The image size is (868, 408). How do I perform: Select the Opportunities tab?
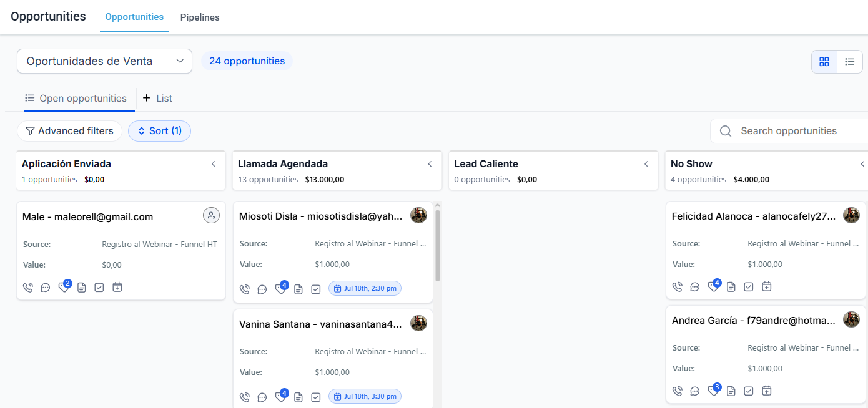click(x=134, y=17)
